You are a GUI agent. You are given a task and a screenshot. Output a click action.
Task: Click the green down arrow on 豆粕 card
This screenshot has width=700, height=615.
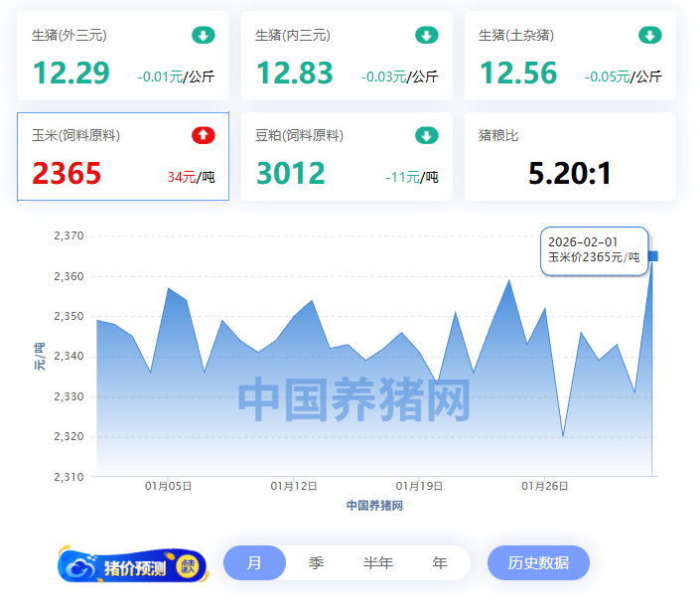(x=426, y=135)
